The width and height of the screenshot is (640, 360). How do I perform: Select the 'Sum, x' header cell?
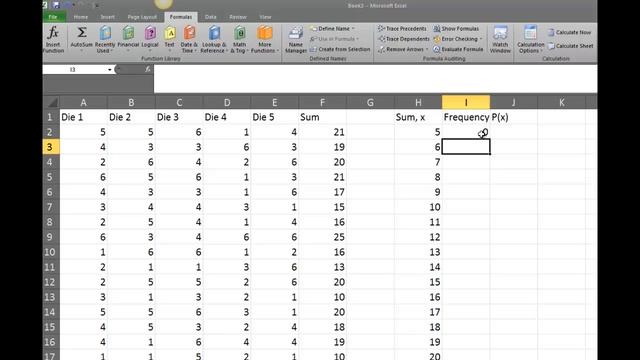point(418,117)
